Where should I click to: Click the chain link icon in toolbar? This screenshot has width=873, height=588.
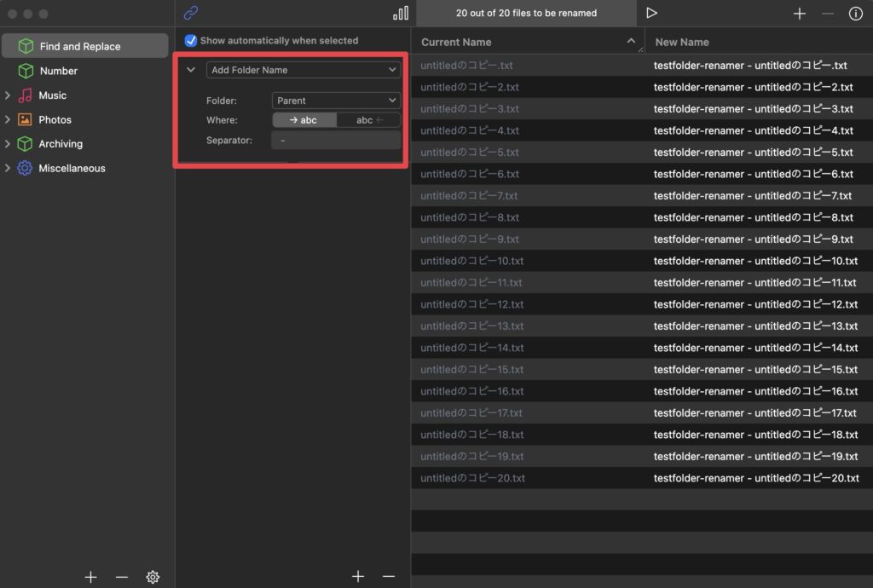[191, 14]
